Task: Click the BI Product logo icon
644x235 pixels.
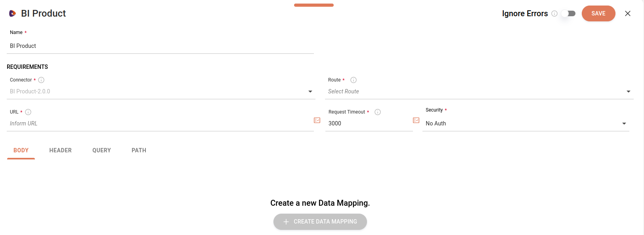Action: click(x=13, y=13)
